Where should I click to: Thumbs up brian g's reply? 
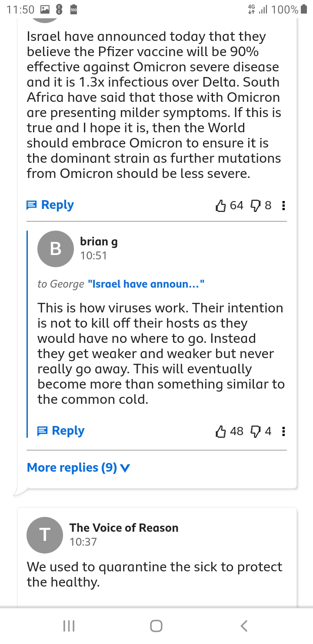[221, 431]
